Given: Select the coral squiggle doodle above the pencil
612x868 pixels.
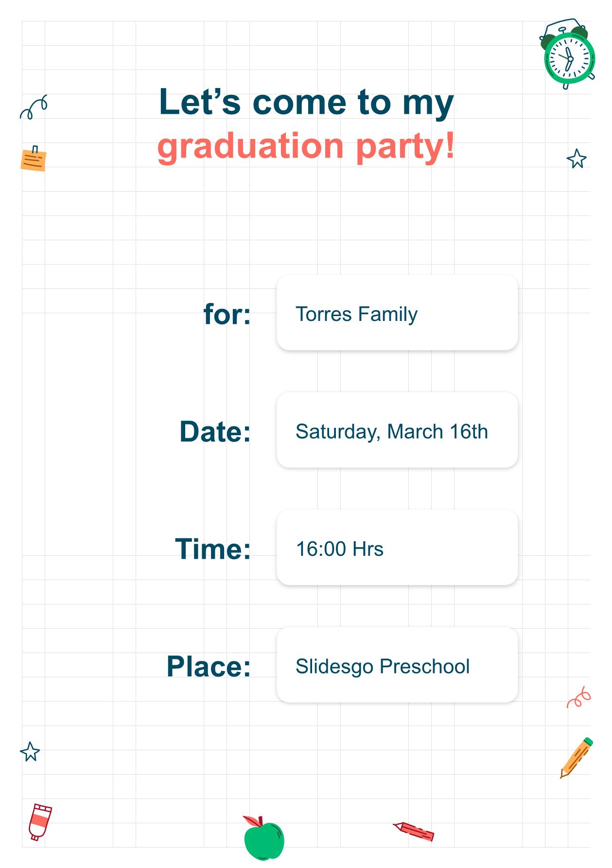Looking at the screenshot, I should tap(579, 697).
